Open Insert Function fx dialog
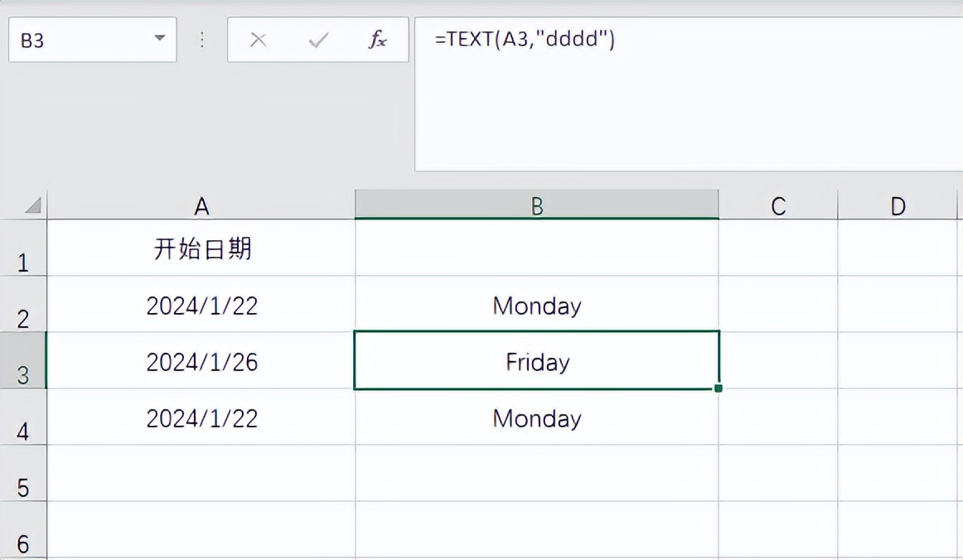 point(377,40)
